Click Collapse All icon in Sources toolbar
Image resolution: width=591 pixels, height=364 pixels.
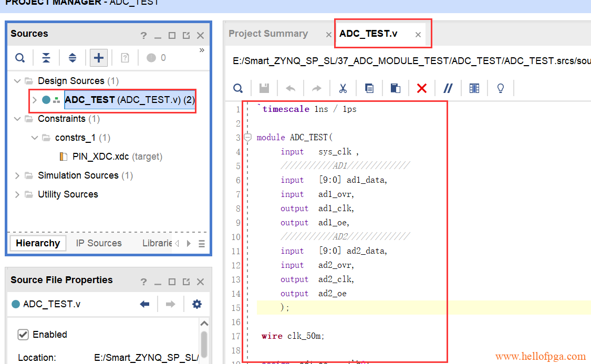[46, 58]
